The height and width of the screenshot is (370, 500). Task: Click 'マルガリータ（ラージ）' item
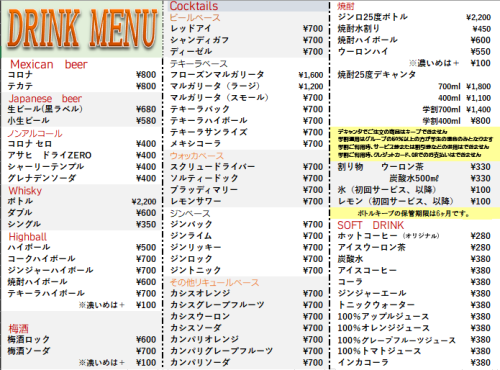[x=215, y=86]
